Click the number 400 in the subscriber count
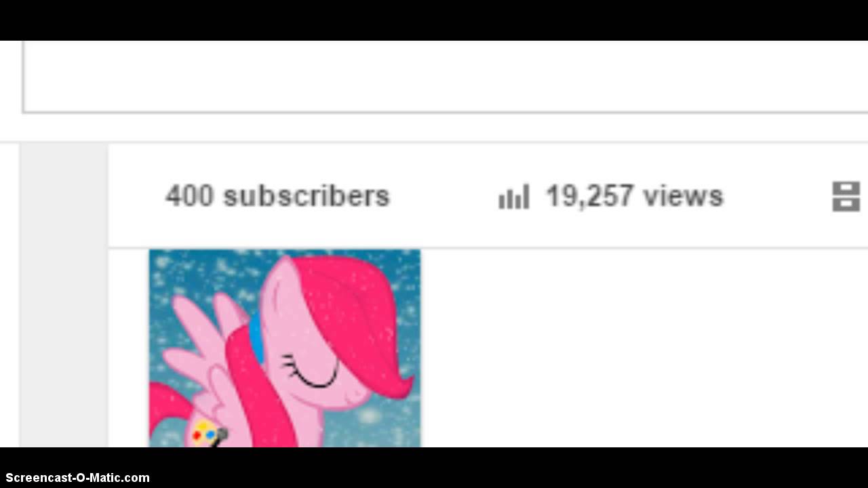The height and width of the screenshot is (488, 868). click(x=190, y=196)
